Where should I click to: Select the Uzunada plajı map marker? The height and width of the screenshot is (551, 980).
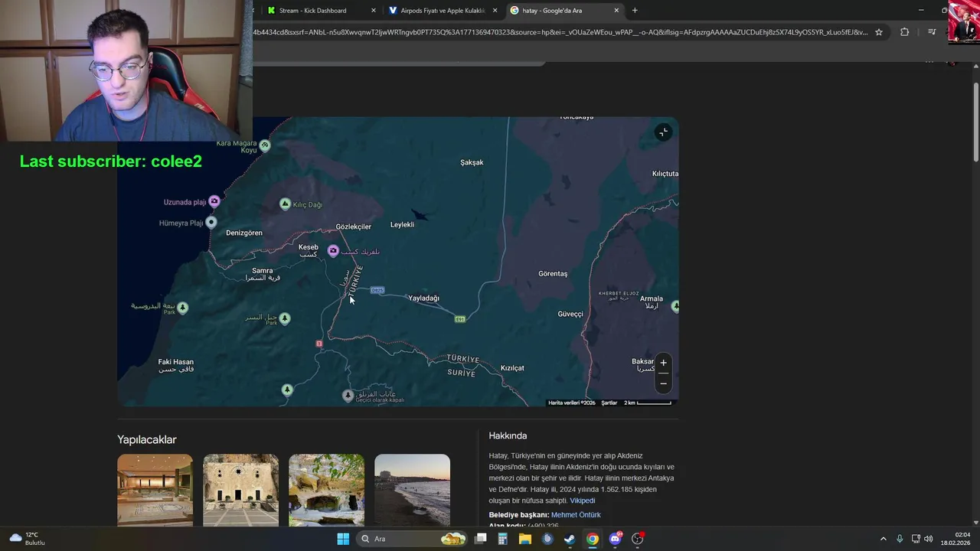click(x=214, y=201)
